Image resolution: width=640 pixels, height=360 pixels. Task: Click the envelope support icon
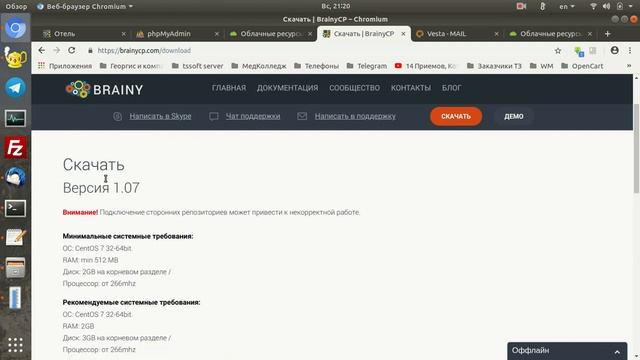[x=302, y=116]
